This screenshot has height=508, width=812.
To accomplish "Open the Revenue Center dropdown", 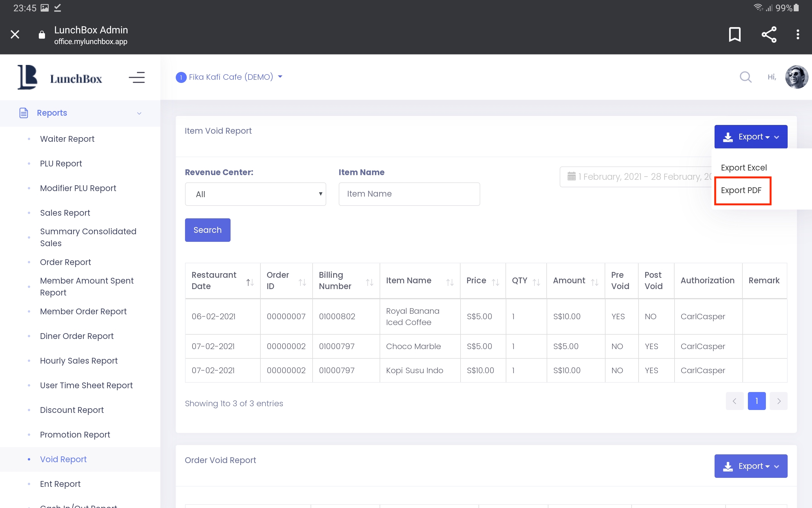I will point(255,194).
